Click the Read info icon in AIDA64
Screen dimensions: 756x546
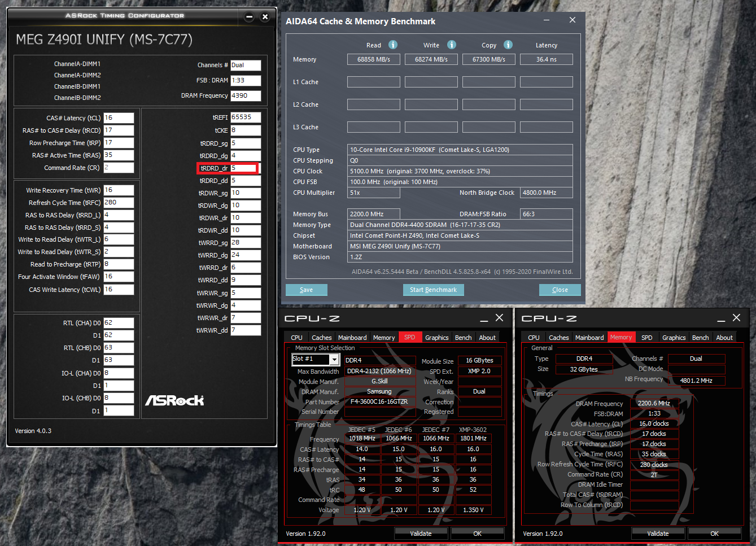pyautogui.click(x=393, y=45)
